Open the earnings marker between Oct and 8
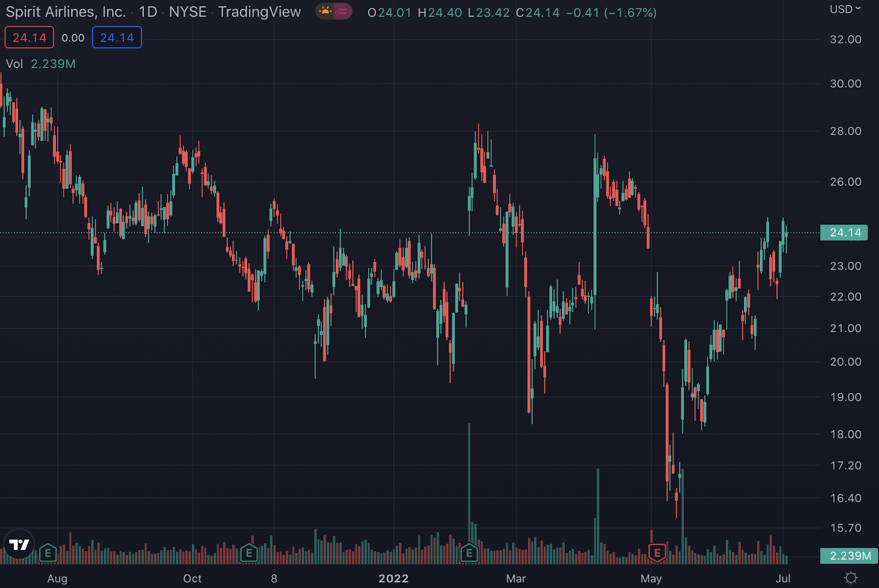 click(x=249, y=553)
